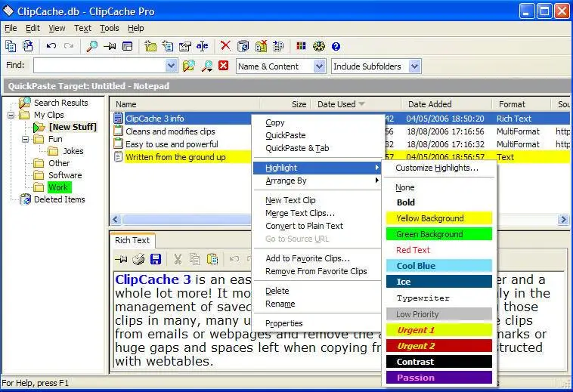Open the File menu
Screen dimensions: 573x392
(11, 28)
